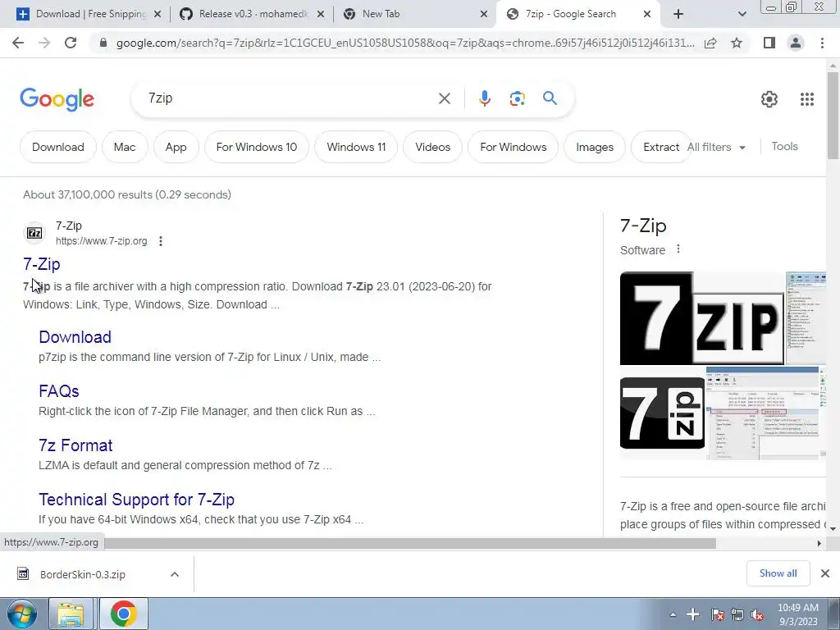This screenshot has width=840, height=630.
Task: Open the 7z Format sitelink
Action: [x=75, y=445]
